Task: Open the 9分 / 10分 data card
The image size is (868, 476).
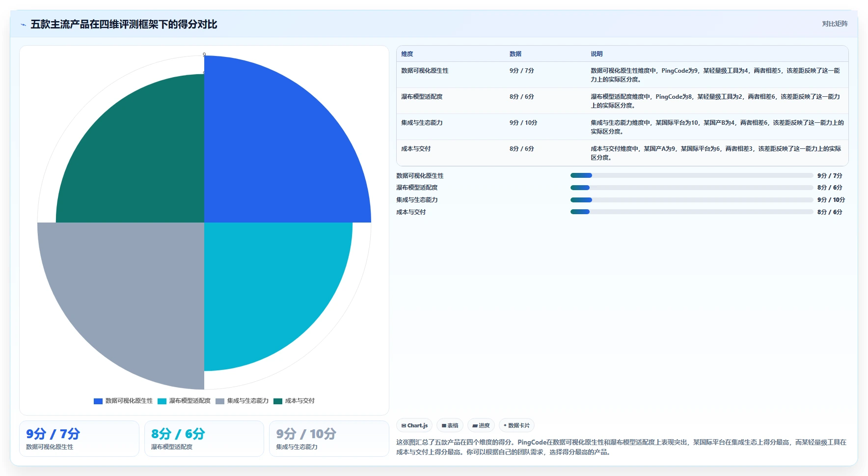Action: point(329,439)
